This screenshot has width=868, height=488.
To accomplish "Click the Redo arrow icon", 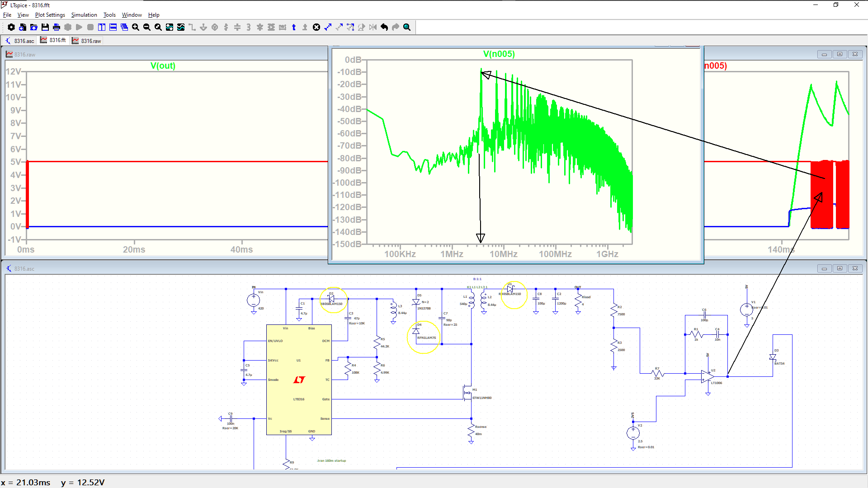I will [396, 27].
